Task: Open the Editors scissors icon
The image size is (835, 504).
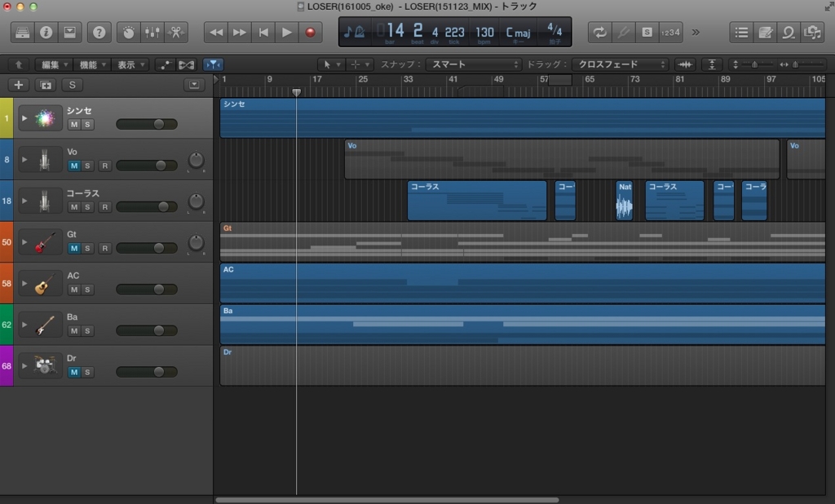Action: [176, 33]
